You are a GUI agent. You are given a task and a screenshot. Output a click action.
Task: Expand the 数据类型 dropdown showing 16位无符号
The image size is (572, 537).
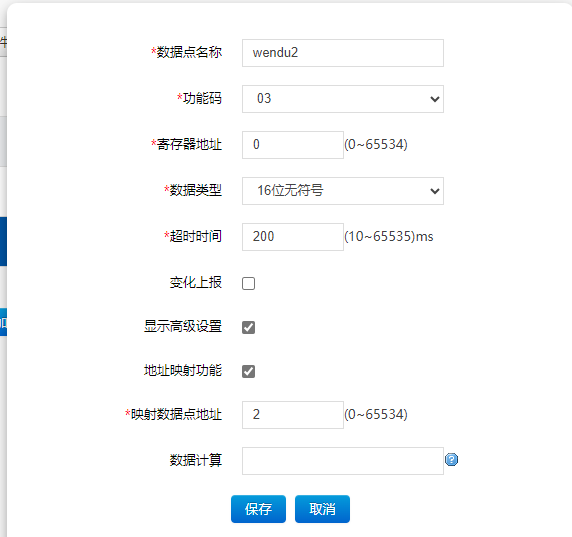(x=343, y=191)
